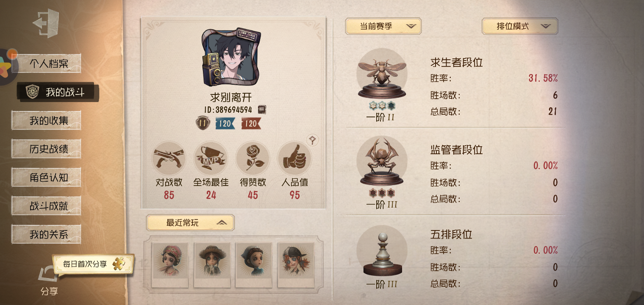Open the 当前赛季 season dropdown

click(383, 26)
